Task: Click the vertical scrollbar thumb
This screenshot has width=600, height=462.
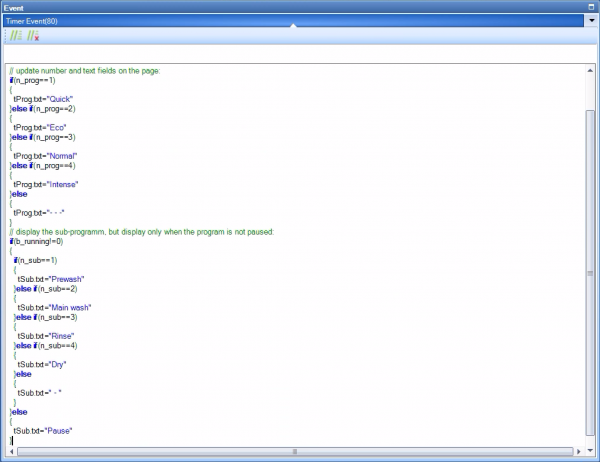Action: click(591, 270)
